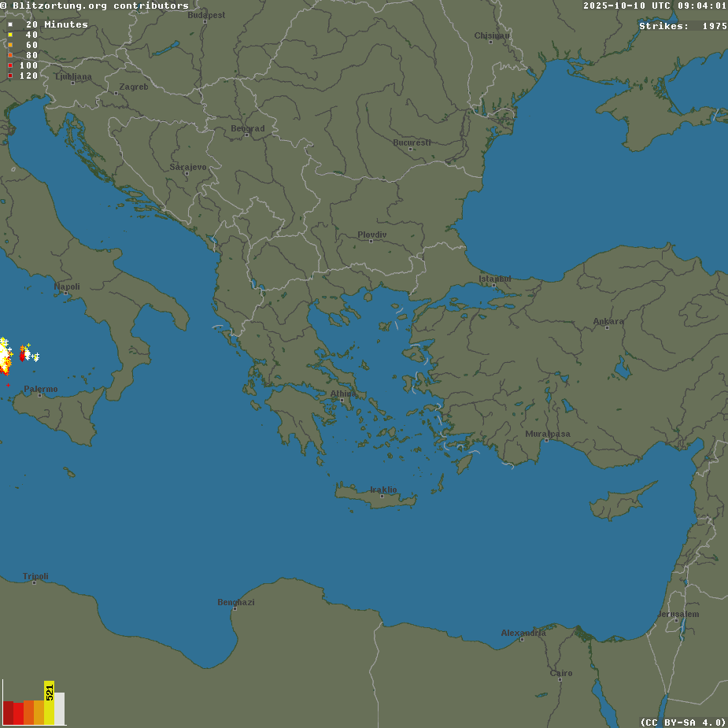Select the dark red 120-minute legend square
Viewport: 728px width, 728px height.
10,76
